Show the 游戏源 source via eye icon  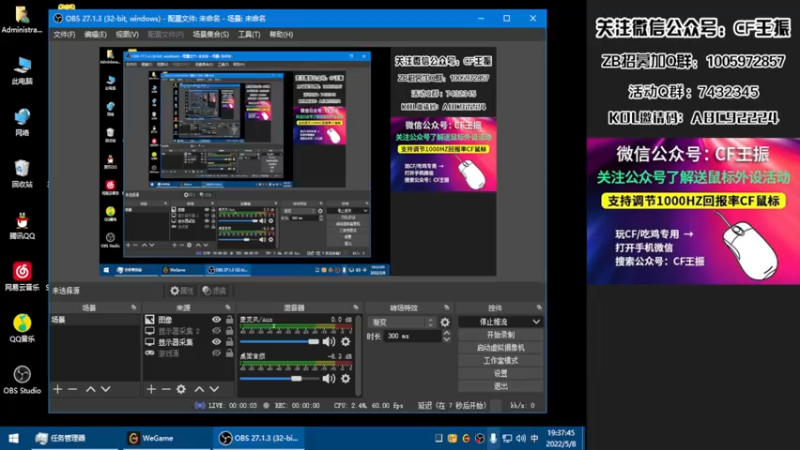(216, 353)
